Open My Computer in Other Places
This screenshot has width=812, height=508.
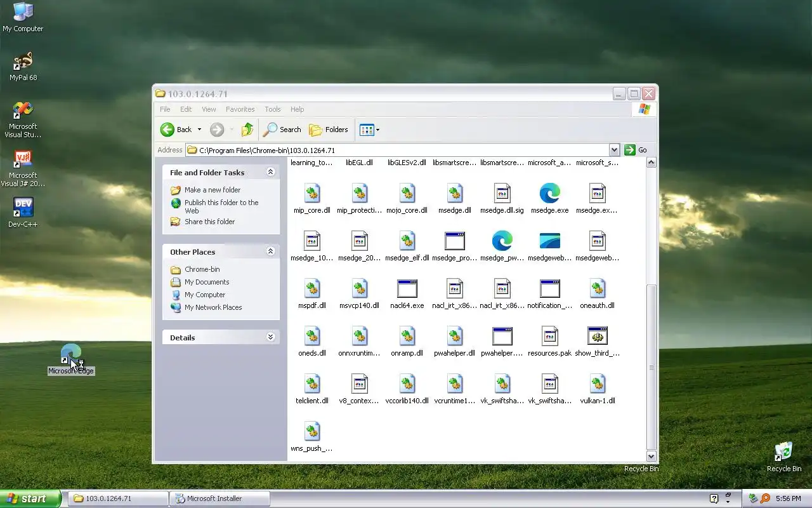pos(204,295)
